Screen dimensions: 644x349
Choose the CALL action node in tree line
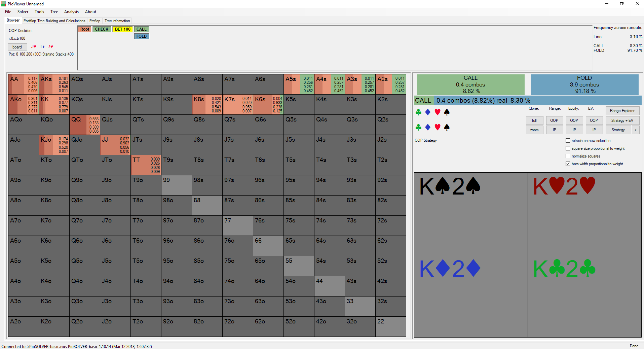[x=142, y=29]
